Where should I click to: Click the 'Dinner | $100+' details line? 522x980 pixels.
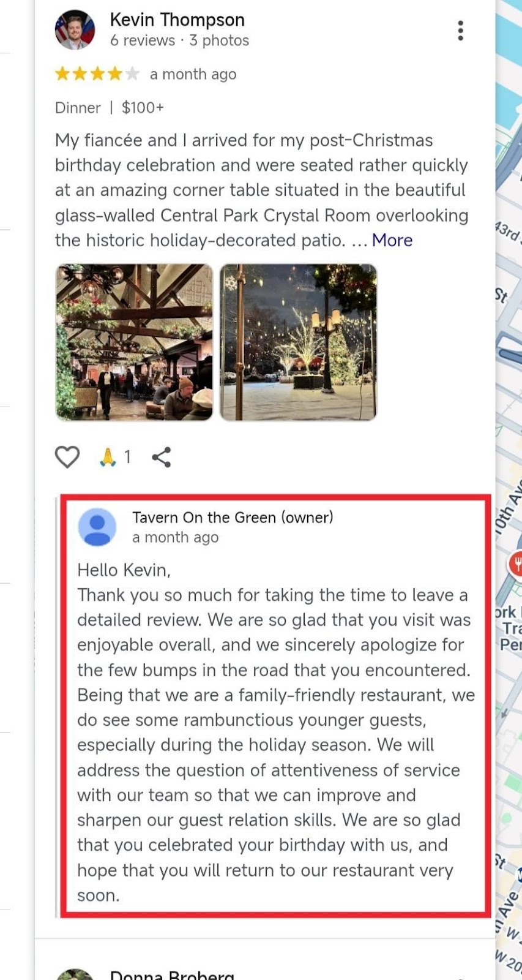110,108
